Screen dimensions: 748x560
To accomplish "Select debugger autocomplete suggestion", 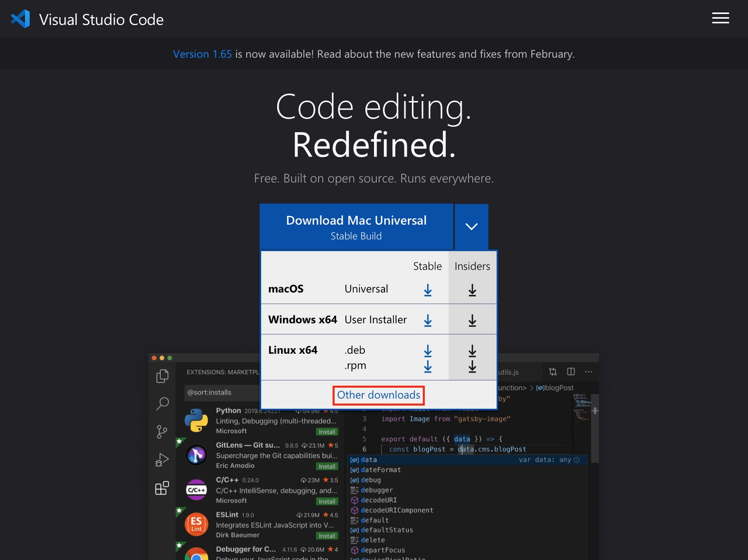I will 467,490.
